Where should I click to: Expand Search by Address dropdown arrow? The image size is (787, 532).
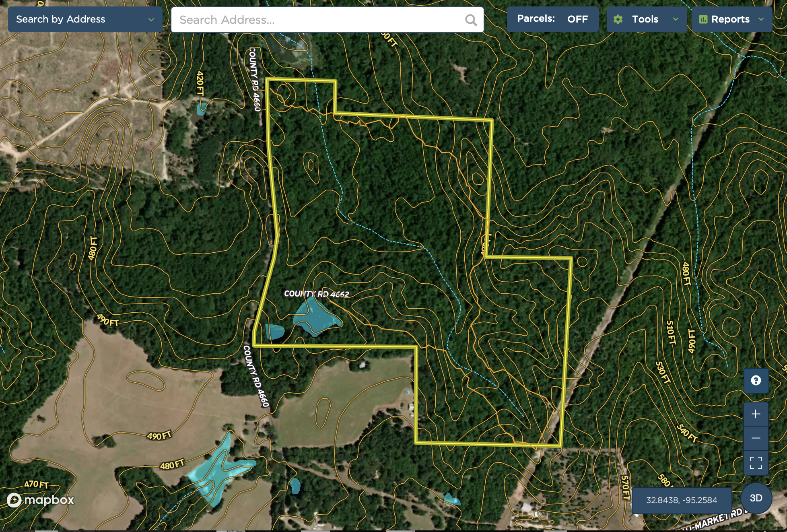pos(151,19)
